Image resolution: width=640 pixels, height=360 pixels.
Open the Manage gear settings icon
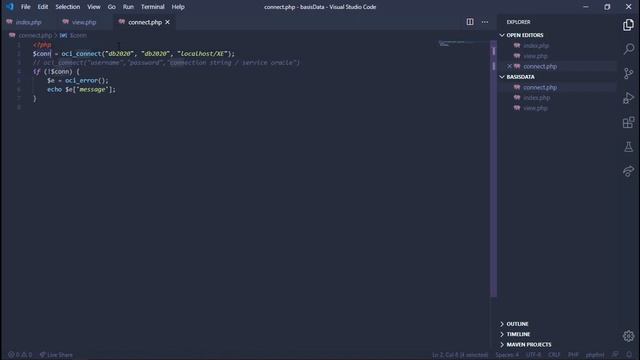tap(629, 336)
